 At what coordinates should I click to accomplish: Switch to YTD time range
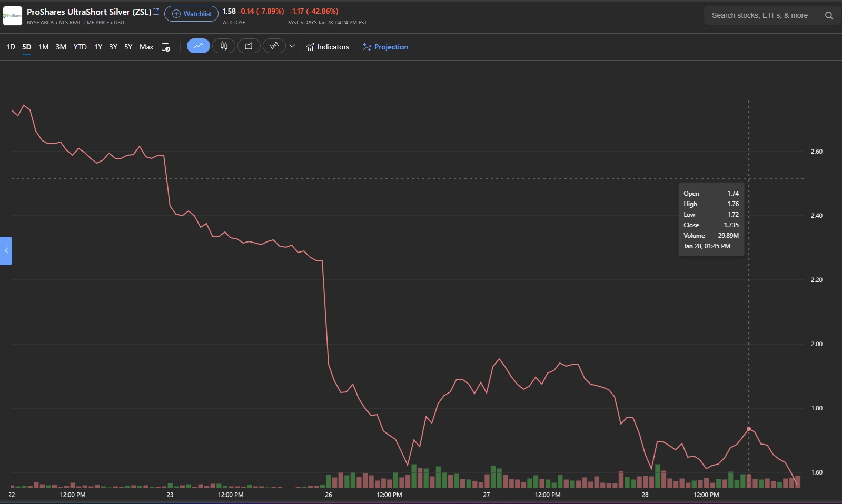[x=80, y=47]
